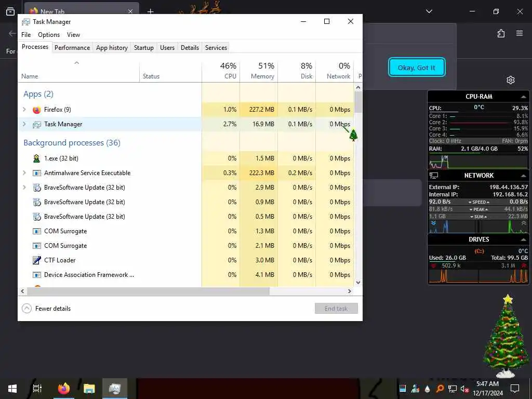Open the Firefox list all tabs dropdown
This screenshot has width=532, height=399.
pos(429,11)
